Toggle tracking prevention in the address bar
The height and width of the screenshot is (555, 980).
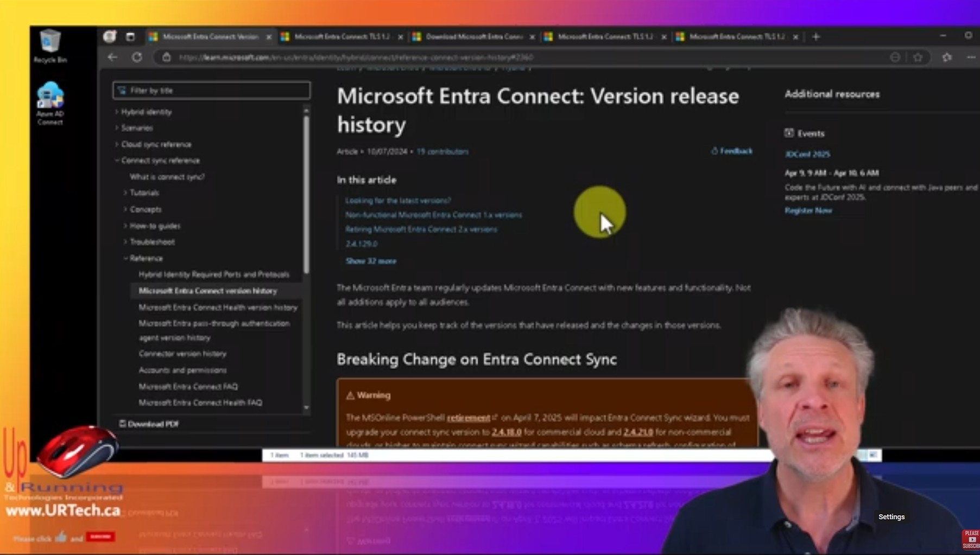(x=896, y=57)
